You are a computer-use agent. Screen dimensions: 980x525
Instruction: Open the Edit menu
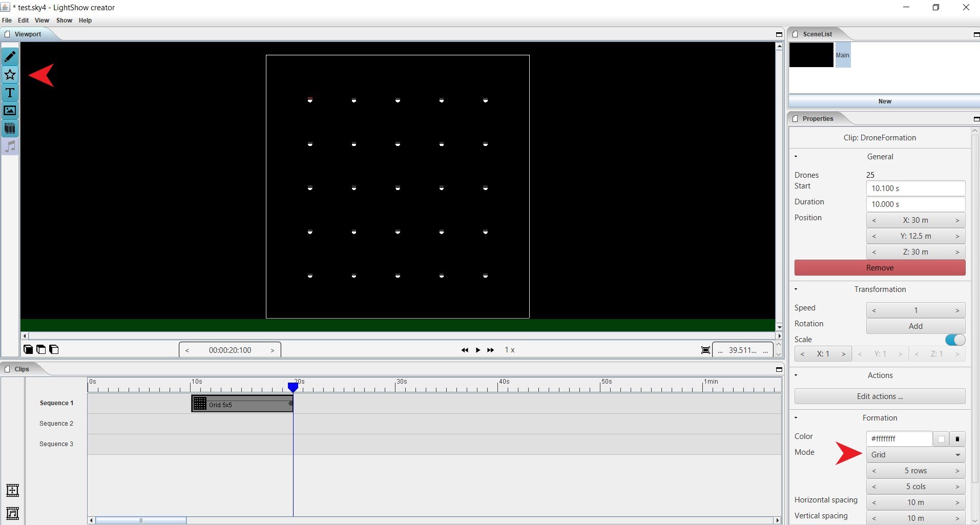(24, 20)
